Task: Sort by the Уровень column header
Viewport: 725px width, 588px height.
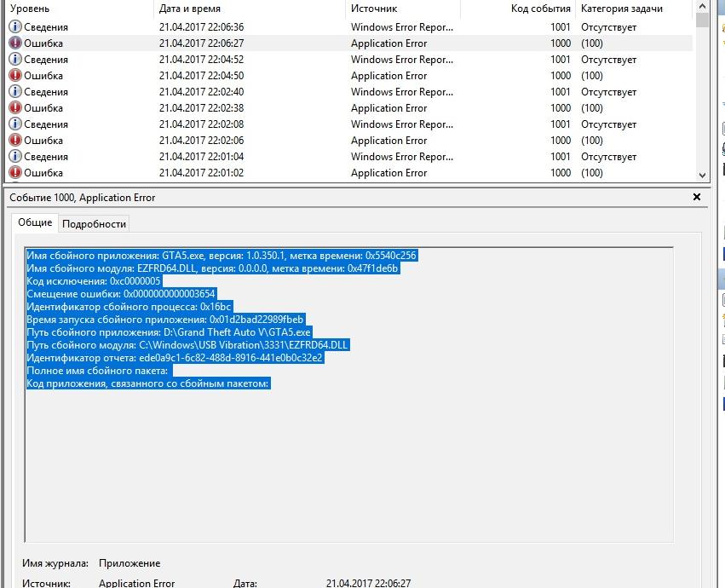Action: 79,9
